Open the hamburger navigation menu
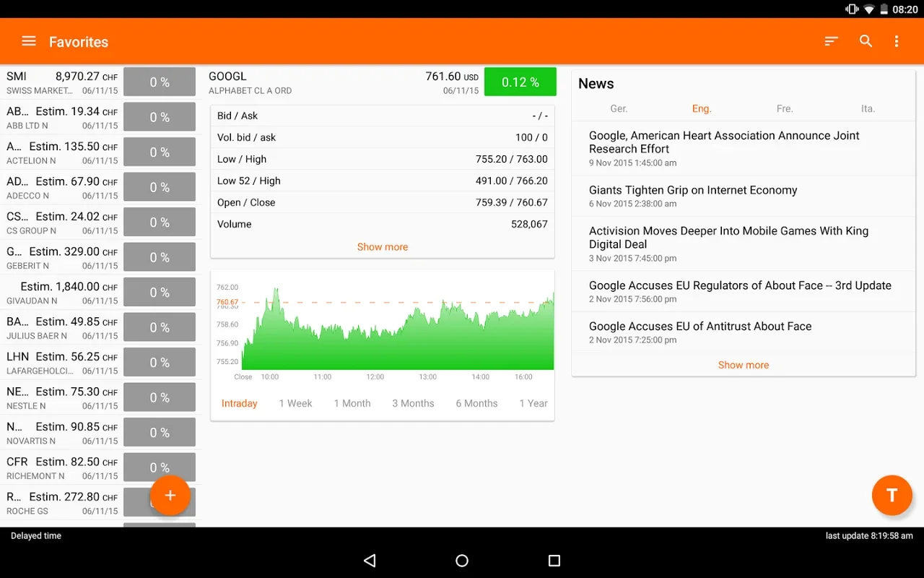This screenshot has width=924, height=578. pos(29,41)
